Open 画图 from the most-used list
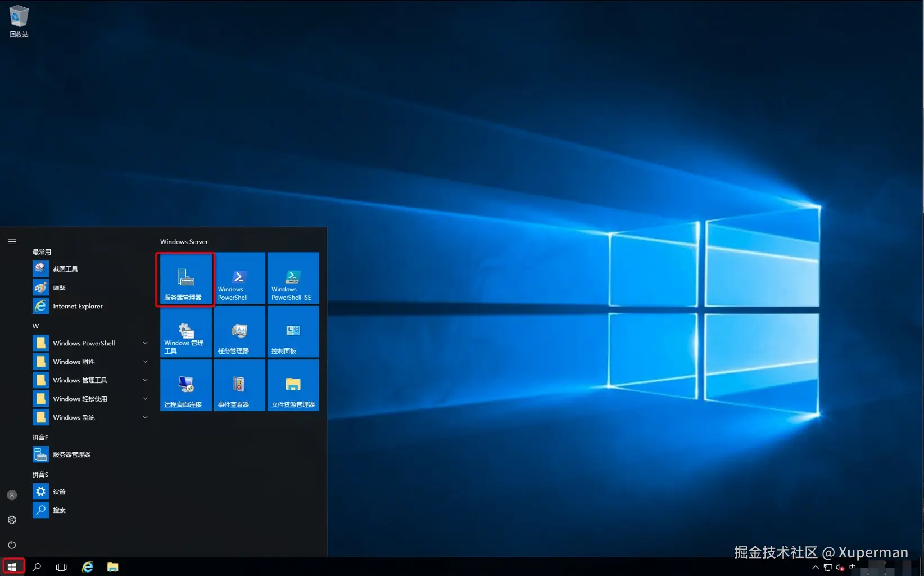Viewport: 924px width, 576px height. (90, 287)
